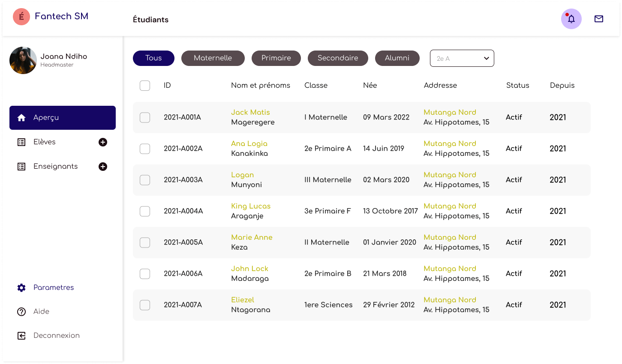622x364 pixels.
Task: Toggle the select-all checkbox in table header
Action: click(x=145, y=86)
